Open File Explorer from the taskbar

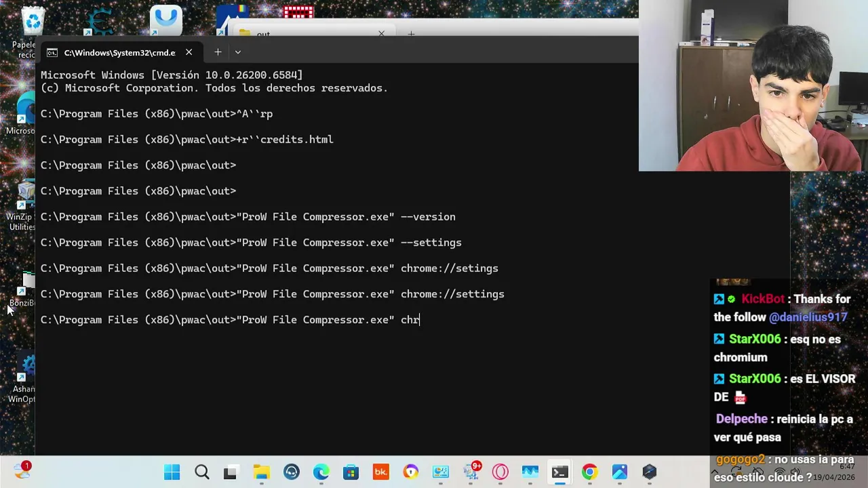pos(261,472)
